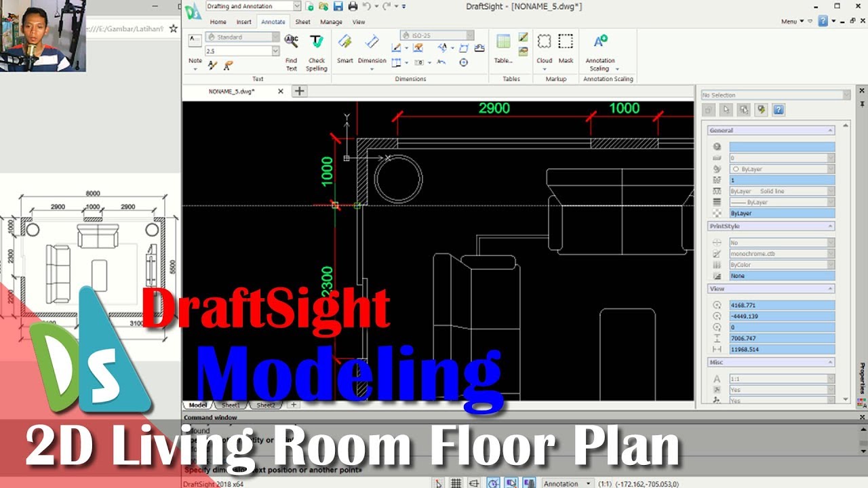Collapse the General section in Properties
Image resolution: width=868 pixels, height=488 pixels.
(830, 130)
